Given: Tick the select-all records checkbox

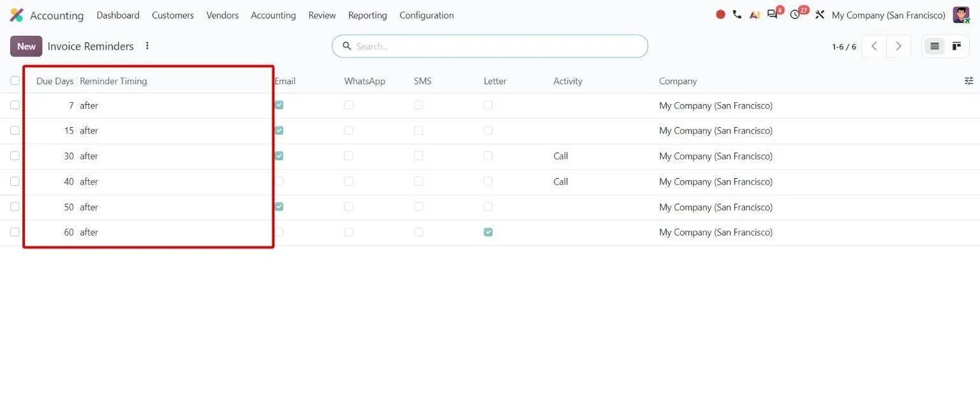Looking at the screenshot, I should coord(15,80).
